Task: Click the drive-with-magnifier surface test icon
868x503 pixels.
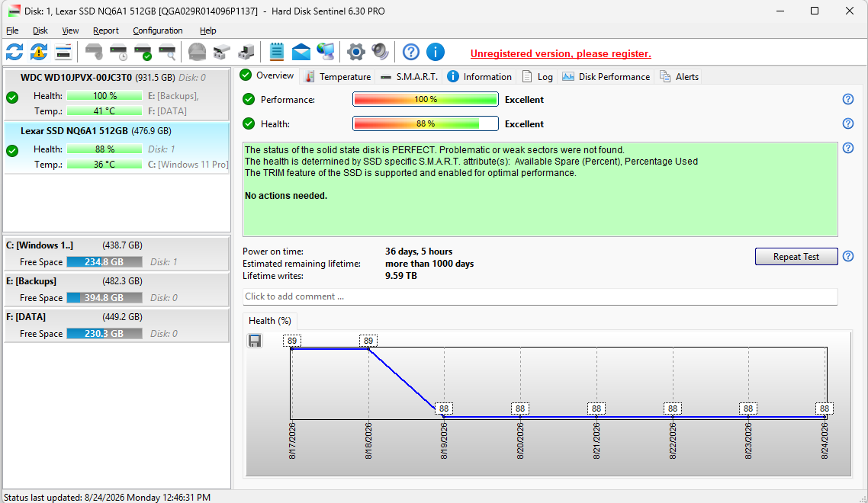Action: click(x=167, y=52)
